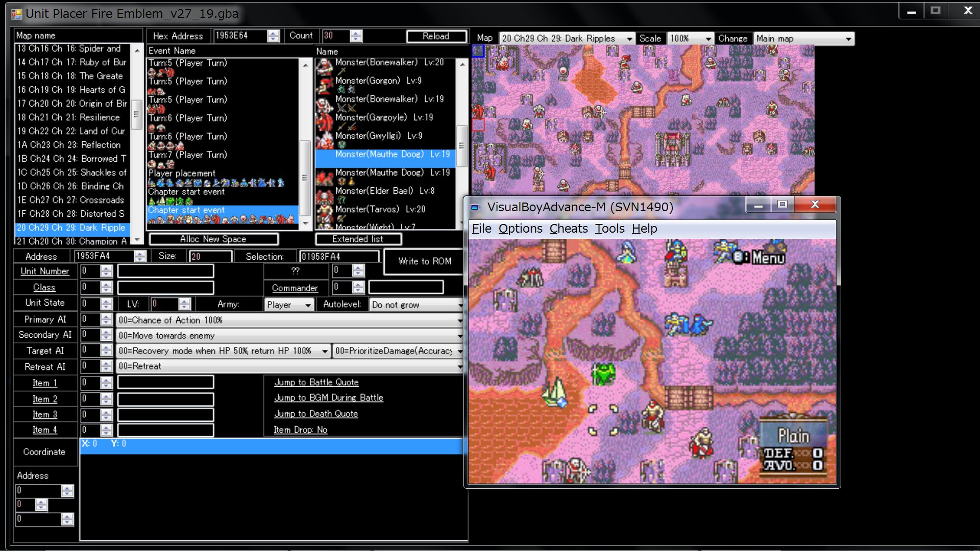Open Cheats menu in VisualBoyAdvance

569,229
